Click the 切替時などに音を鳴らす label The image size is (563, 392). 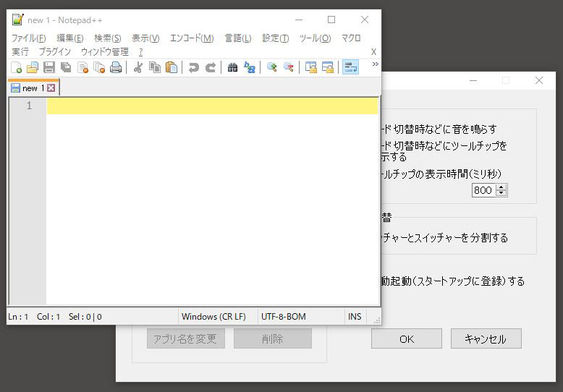point(445,129)
